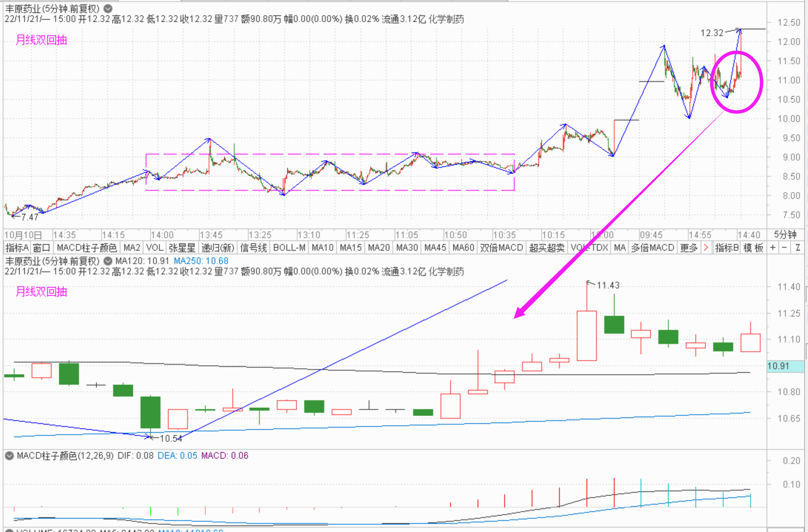Click 月线双回抽 label in top chart
The image size is (808, 532).
[x=41, y=40]
